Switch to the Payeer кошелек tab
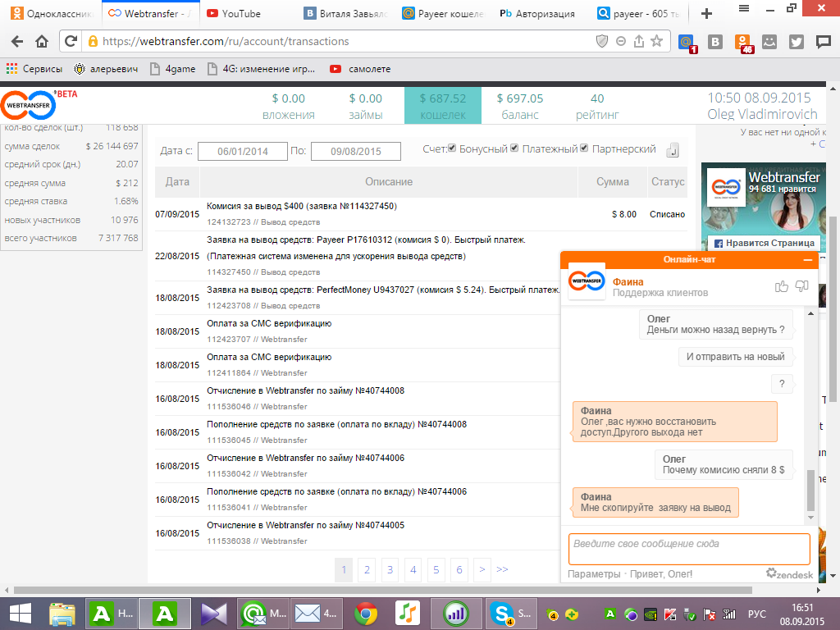This screenshot has height=630, width=840. coord(444,13)
